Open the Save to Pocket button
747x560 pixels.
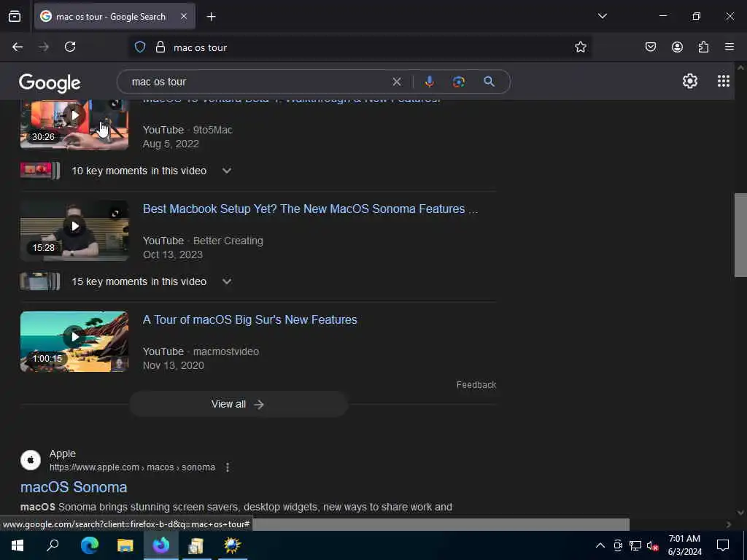[650, 47]
